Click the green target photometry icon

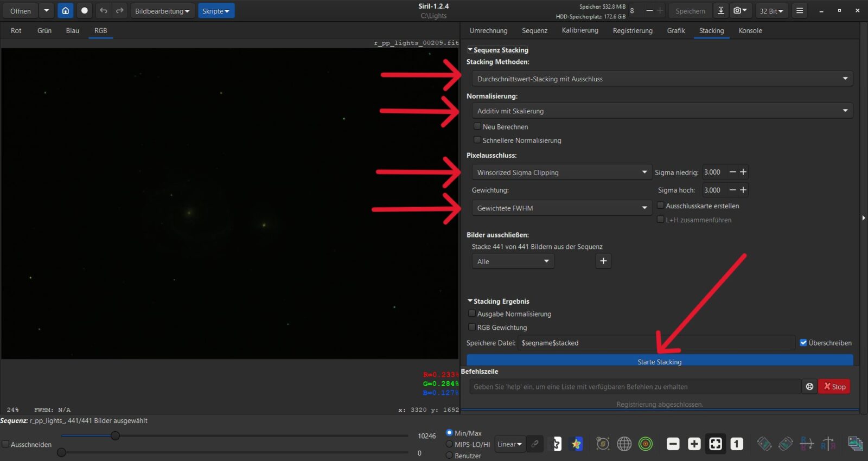646,444
